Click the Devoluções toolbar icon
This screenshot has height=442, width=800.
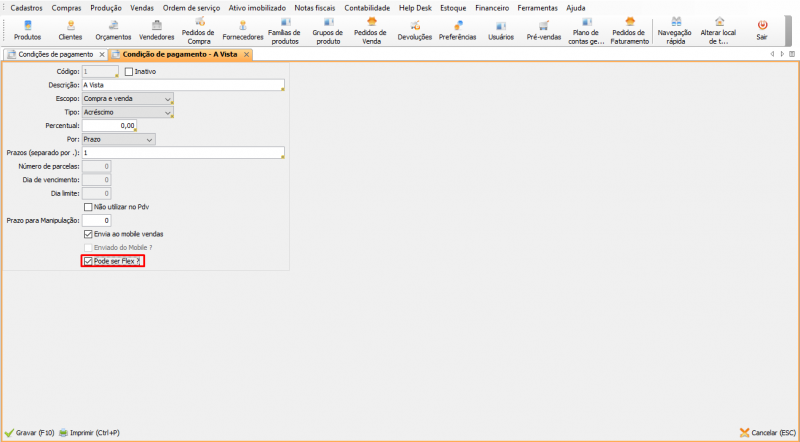pos(415,28)
